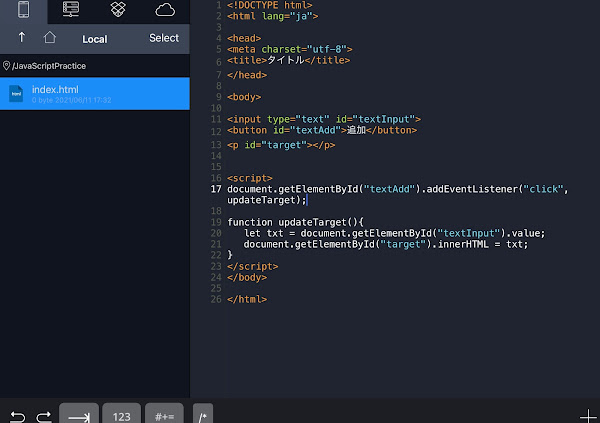This screenshot has height=423, width=600.
Task: Redo the last edit
Action: [44, 416]
